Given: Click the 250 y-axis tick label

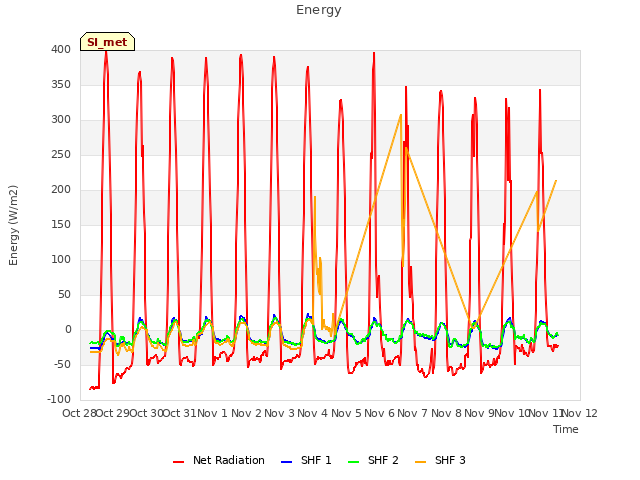Looking at the screenshot, I should [x=61, y=155].
